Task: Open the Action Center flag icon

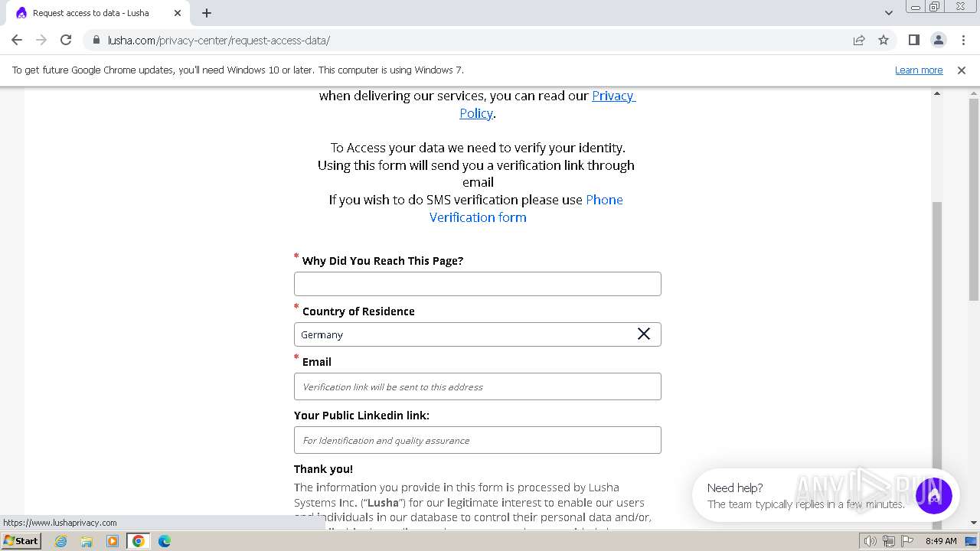Action: tap(907, 541)
